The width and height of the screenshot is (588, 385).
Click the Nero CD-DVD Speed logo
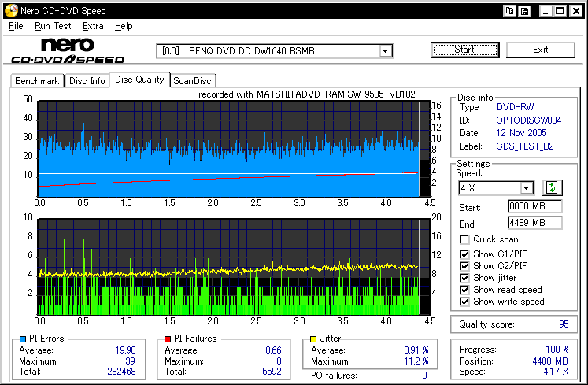pos(68,50)
